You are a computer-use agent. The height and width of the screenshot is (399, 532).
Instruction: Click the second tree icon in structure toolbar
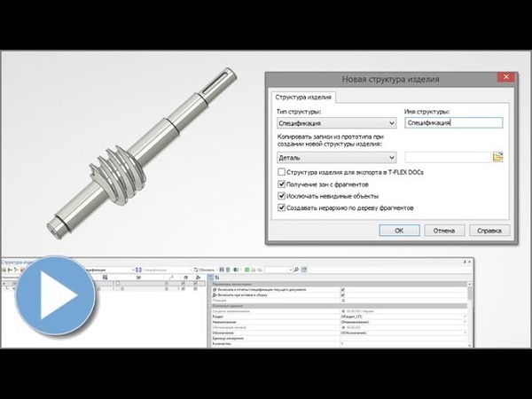(x=10, y=270)
